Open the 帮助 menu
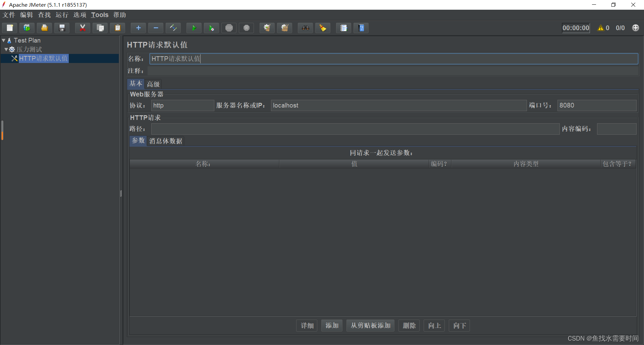 pos(119,15)
